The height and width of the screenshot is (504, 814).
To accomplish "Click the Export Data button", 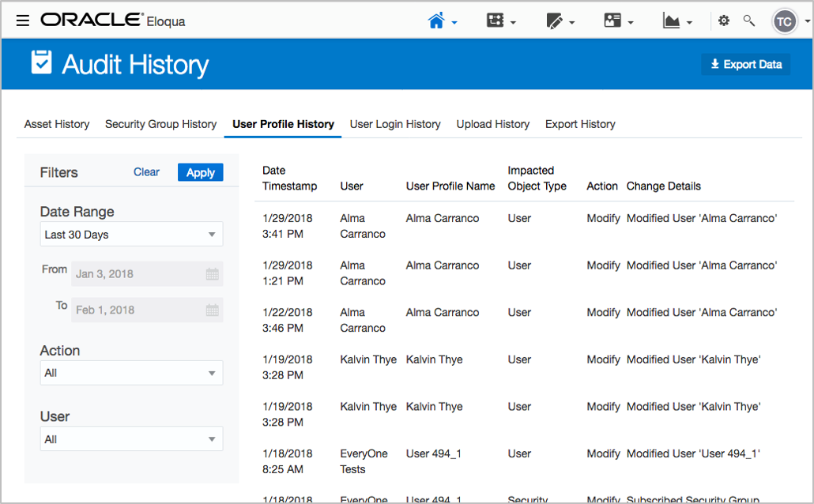I will tap(746, 65).
